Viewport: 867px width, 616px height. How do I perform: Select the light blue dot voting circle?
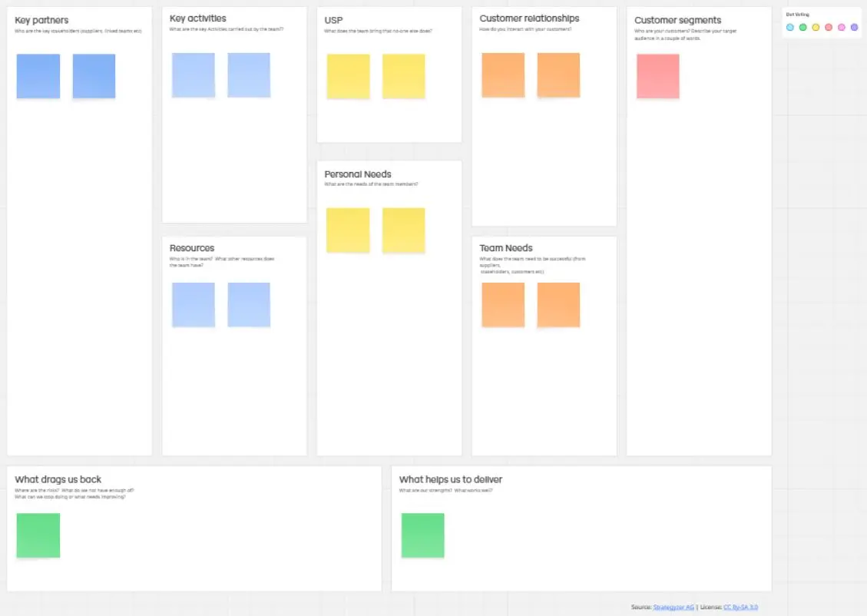(x=790, y=27)
